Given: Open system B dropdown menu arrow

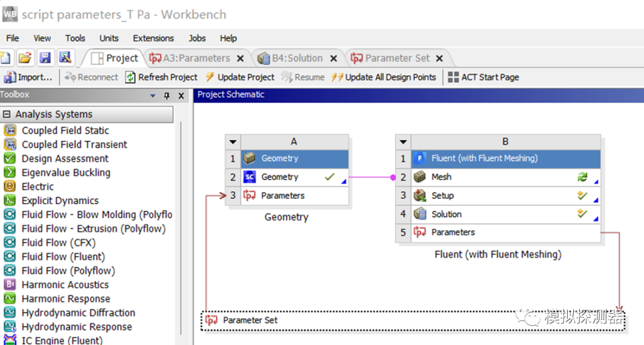Looking at the screenshot, I should pos(403,142).
